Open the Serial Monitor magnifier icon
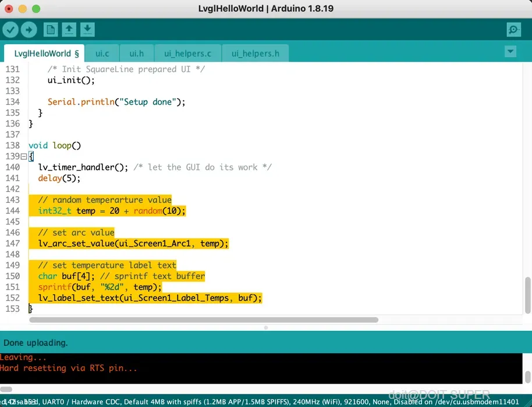532x407 pixels. (x=514, y=30)
